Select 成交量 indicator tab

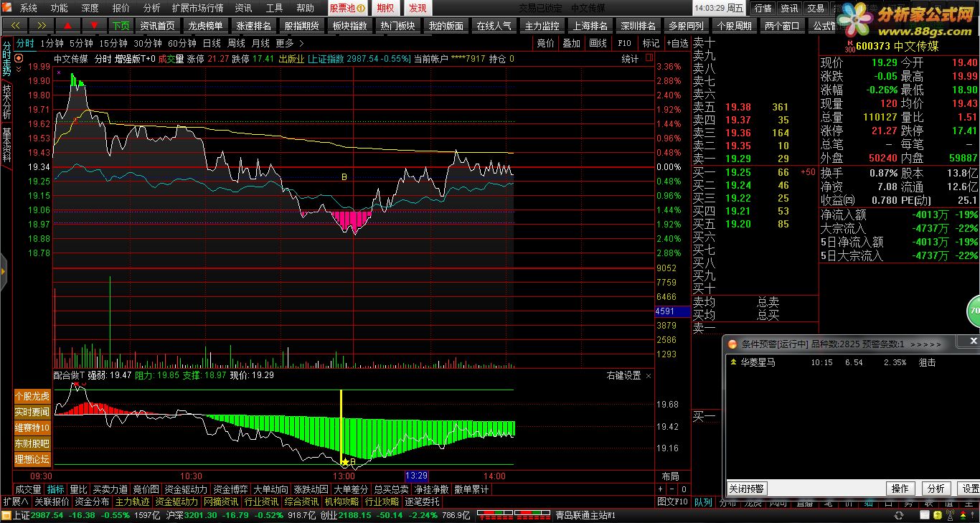coord(28,489)
